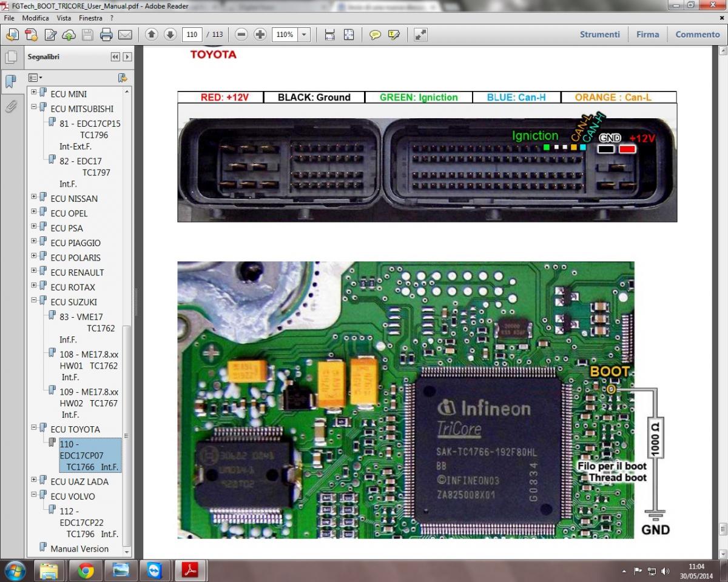Click the upload to cloud icon
728x582 pixels.
click(69, 35)
